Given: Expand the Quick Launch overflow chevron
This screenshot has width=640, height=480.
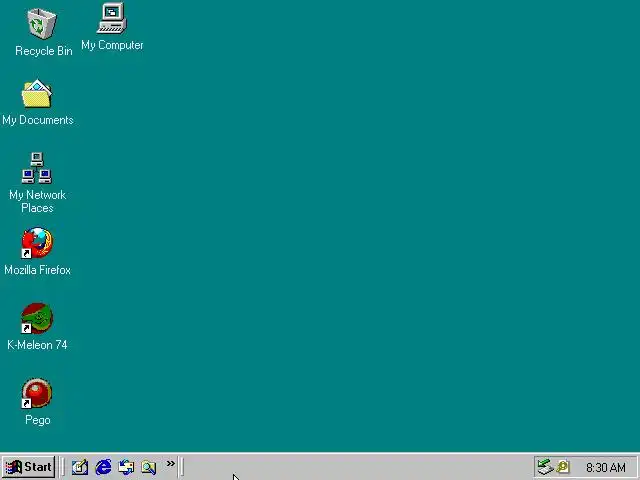Looking at the screenshot, I should 171,463.
